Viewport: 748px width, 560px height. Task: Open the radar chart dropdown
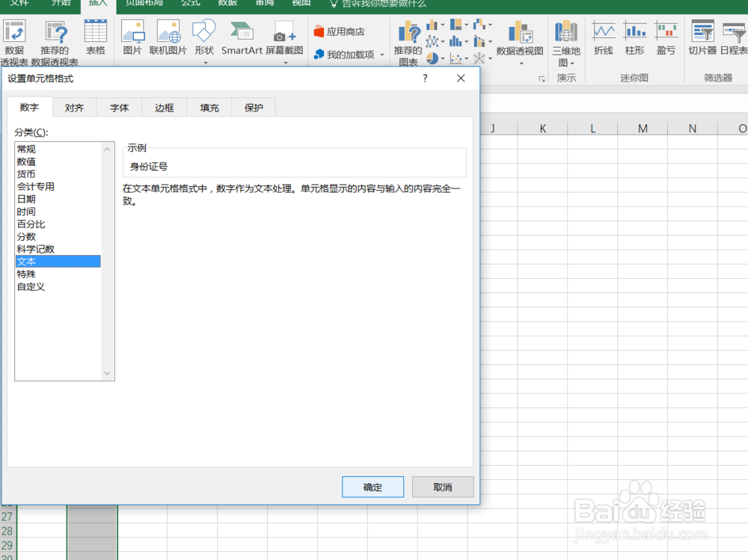(482, 58)
